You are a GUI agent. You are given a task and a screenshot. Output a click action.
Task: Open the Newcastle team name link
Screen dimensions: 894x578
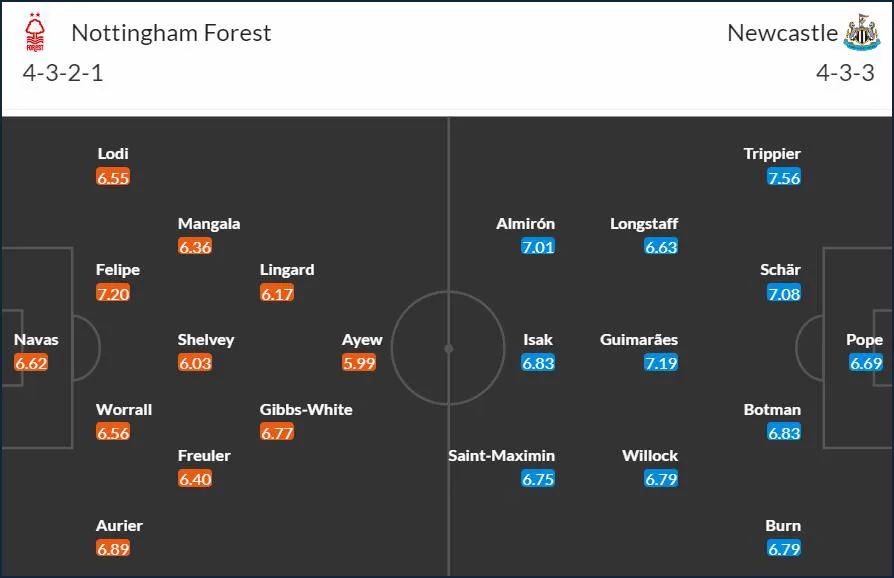coord(782,33)
